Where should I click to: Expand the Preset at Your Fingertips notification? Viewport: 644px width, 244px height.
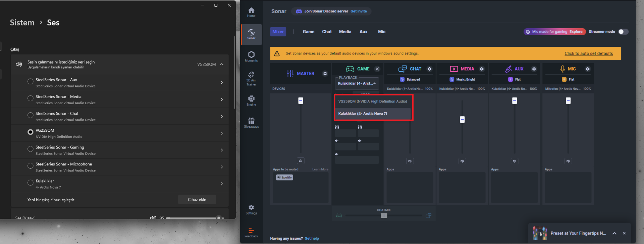point(614,233)
